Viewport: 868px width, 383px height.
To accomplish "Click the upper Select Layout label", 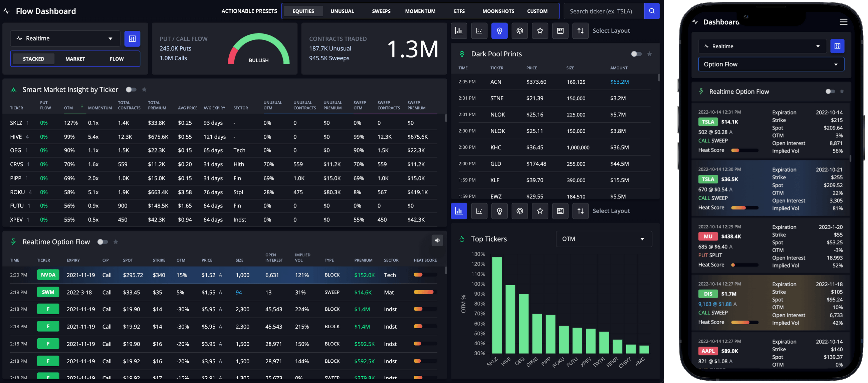I will (x=611, y=31).
